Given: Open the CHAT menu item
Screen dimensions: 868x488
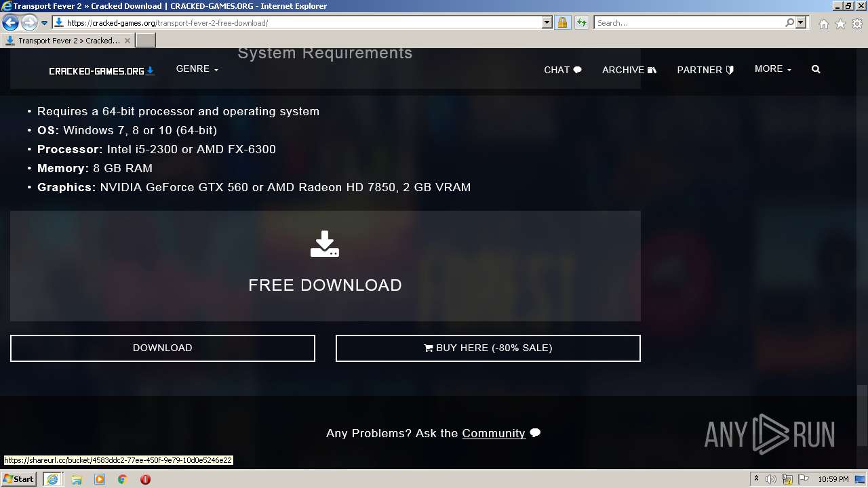Looking at the screenshot, I should [563, 70].
